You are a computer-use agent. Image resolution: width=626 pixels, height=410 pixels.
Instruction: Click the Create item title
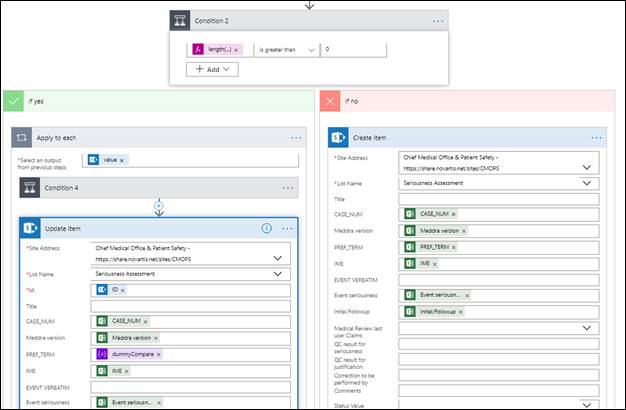pos(370,138)
